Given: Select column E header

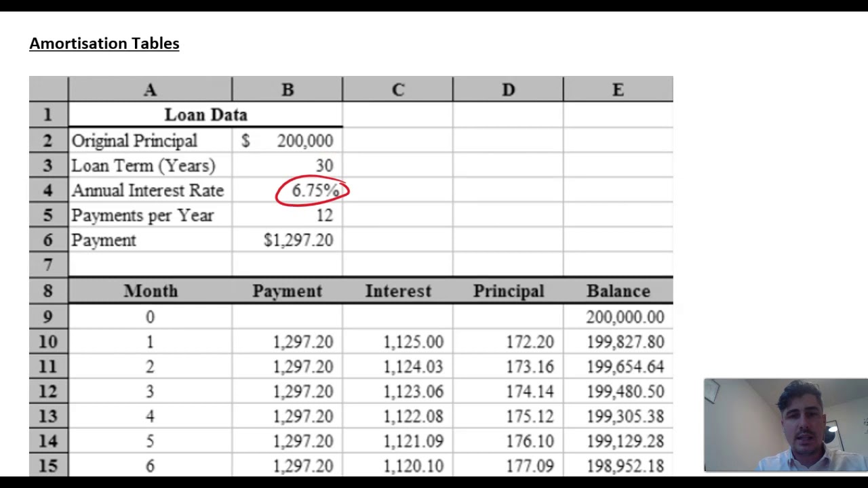Looking at the screenshot, I should (618, 89).
